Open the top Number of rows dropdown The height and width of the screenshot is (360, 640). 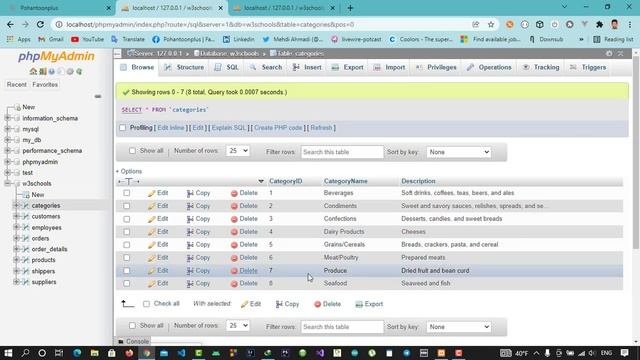coord(238,151)
